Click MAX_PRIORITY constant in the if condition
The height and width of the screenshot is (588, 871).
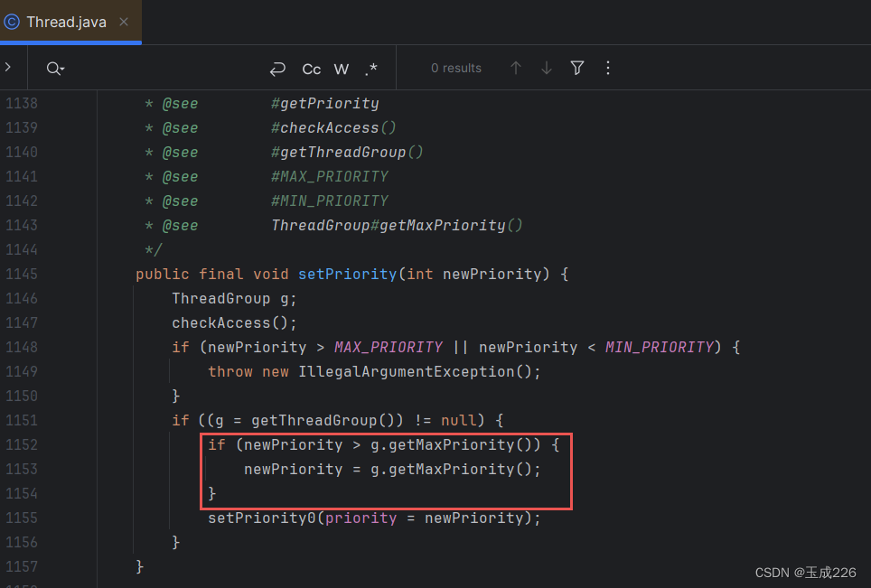click(389, 348)
